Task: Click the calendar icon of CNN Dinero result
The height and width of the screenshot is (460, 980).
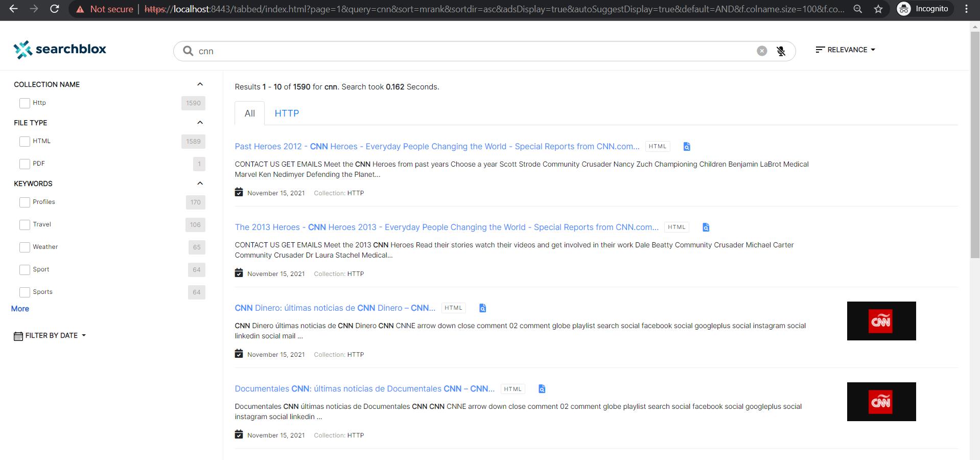Action: point(239,354)
